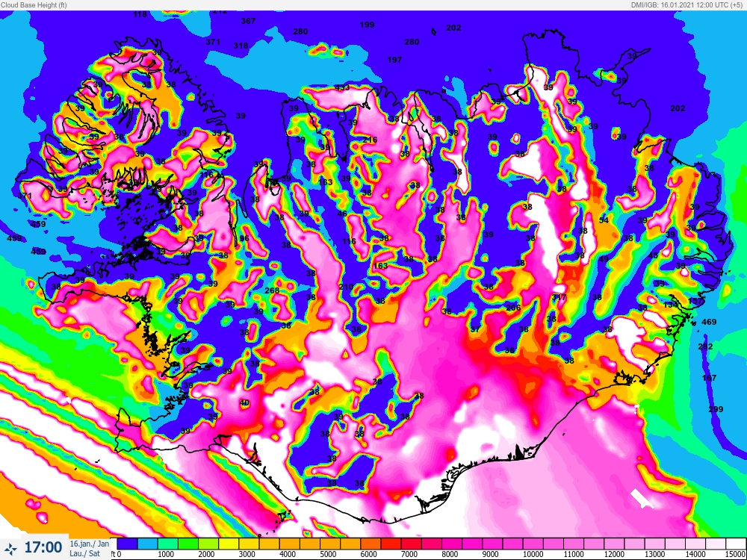Click the 118 value at the top
This screenshot has height=560, width=747.
pos(140,14)
